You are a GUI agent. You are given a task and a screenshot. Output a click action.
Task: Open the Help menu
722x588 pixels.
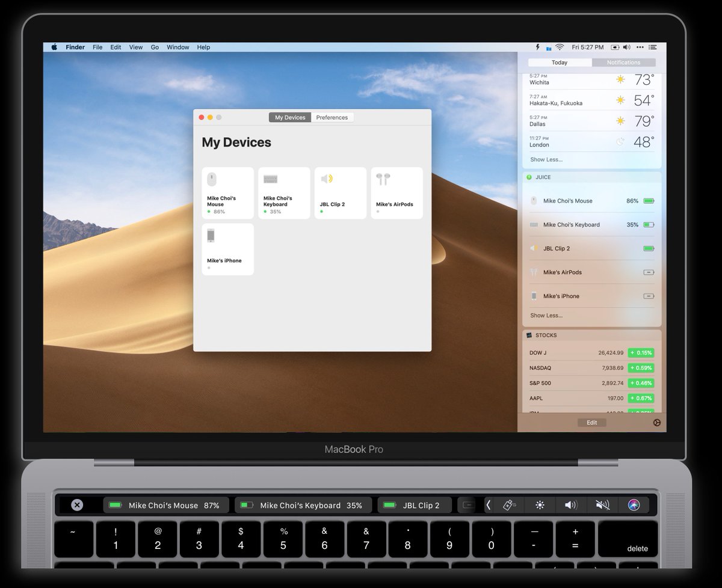(203, 47)
